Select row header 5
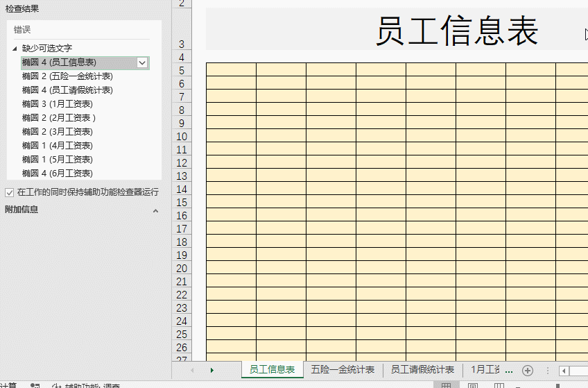 (x=182, y=70)
